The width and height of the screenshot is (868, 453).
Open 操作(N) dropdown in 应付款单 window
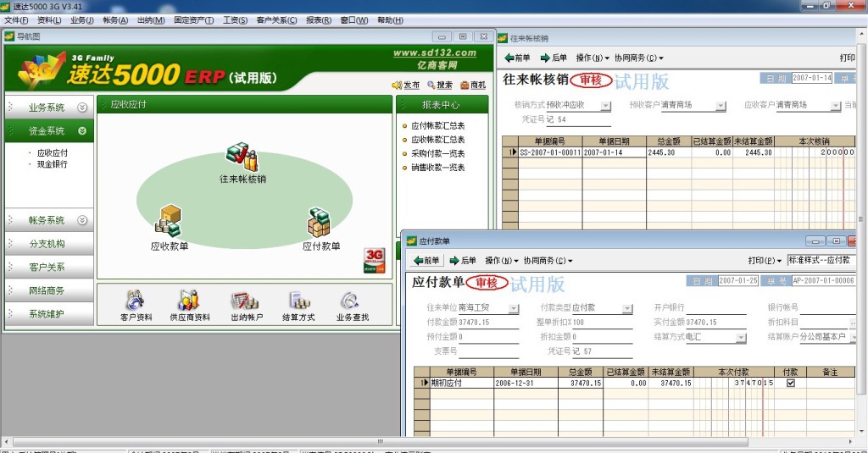click(x=502, y=261)
